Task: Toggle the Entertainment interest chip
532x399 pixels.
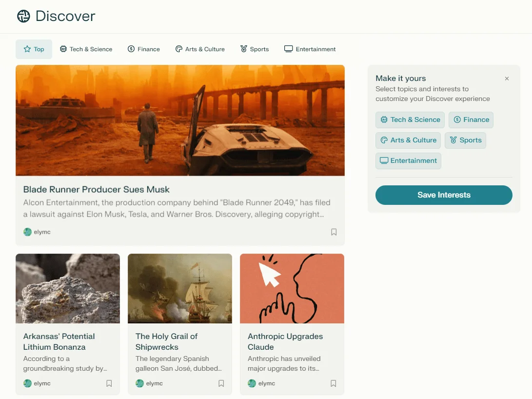Action: pos(408,160)
